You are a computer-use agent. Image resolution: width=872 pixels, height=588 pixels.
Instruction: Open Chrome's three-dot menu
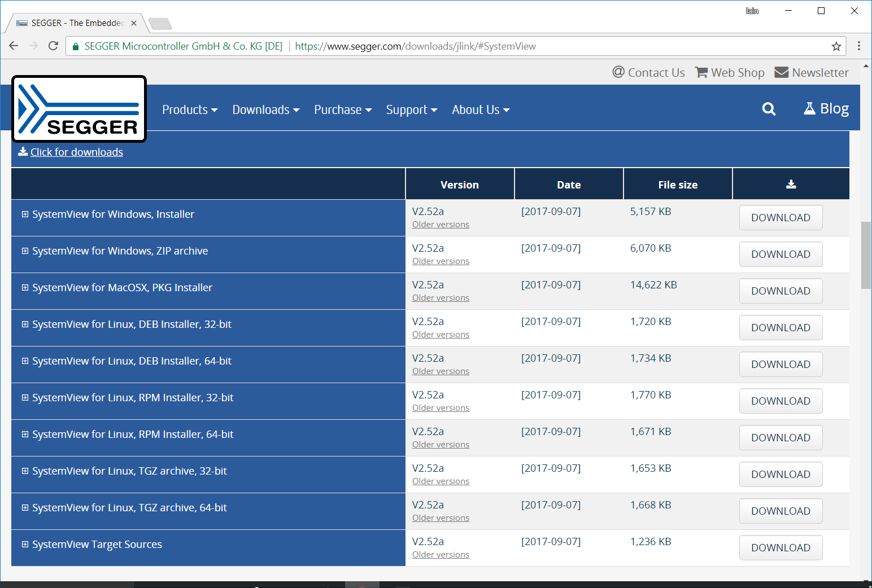click(859, 46)
